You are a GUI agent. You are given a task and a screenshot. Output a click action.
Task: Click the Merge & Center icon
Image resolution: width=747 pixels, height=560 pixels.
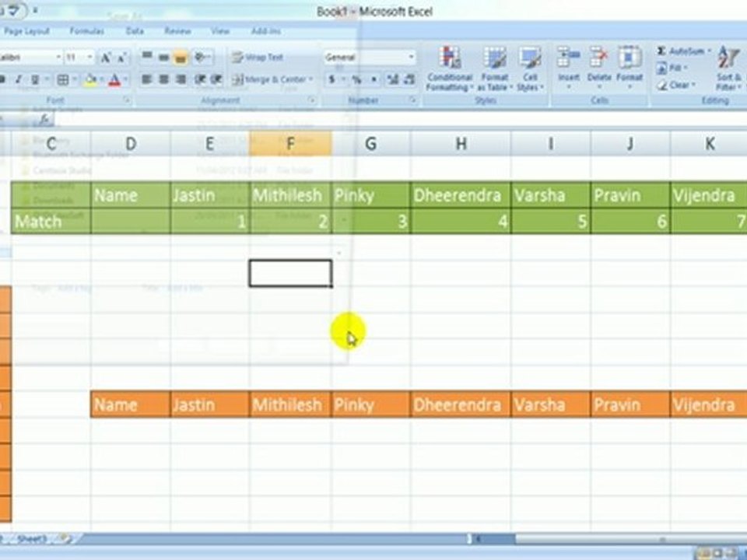point(238,79)
